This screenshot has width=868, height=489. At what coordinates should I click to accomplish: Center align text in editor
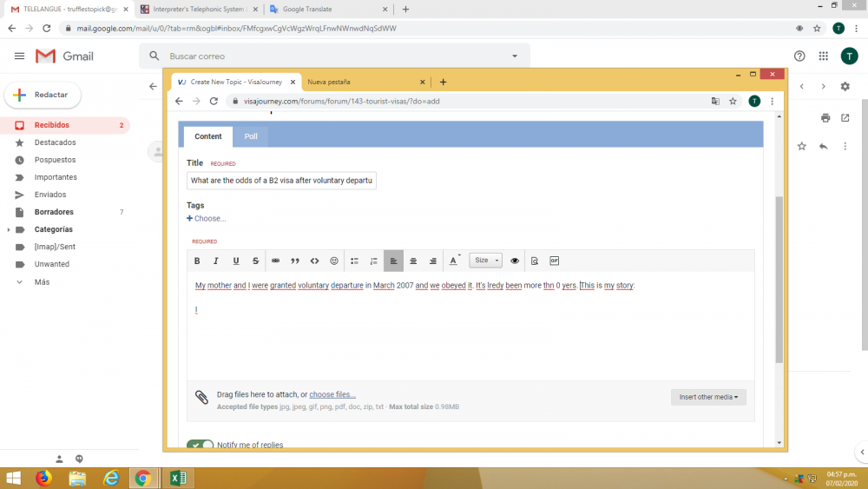coord(413,261)
